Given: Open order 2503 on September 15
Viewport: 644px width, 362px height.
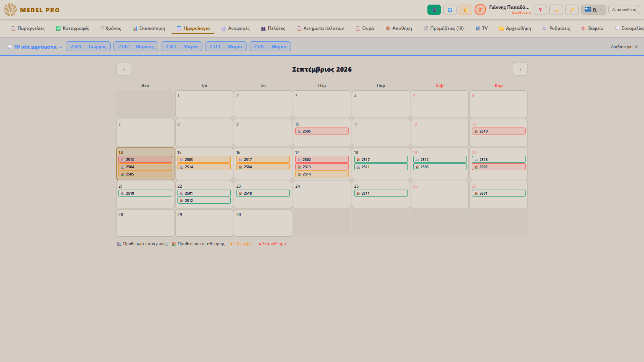Looking at the screenshot, I should pyautogui.click(x=204, y=159).
